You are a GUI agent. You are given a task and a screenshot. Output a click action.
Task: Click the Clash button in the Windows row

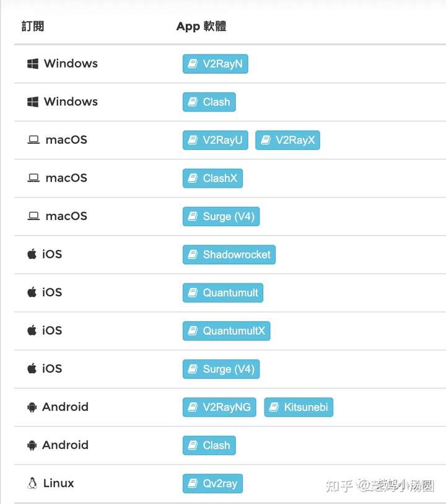click(209, 102)
